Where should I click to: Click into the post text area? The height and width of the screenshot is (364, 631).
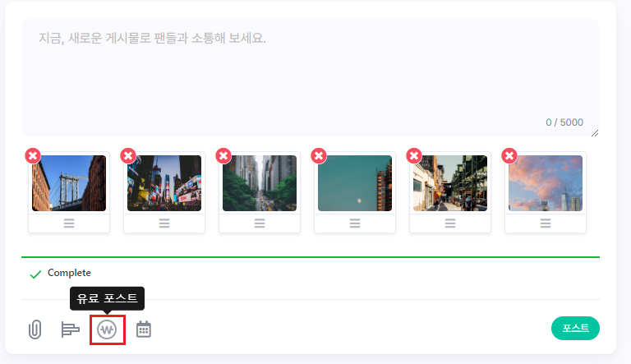[x=311, y=78]
